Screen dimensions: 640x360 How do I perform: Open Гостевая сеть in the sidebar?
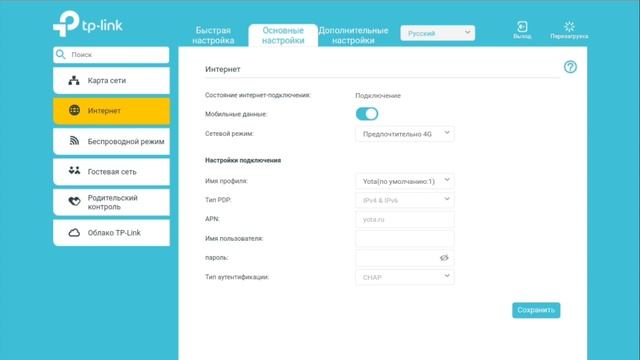tap(111, 172)
